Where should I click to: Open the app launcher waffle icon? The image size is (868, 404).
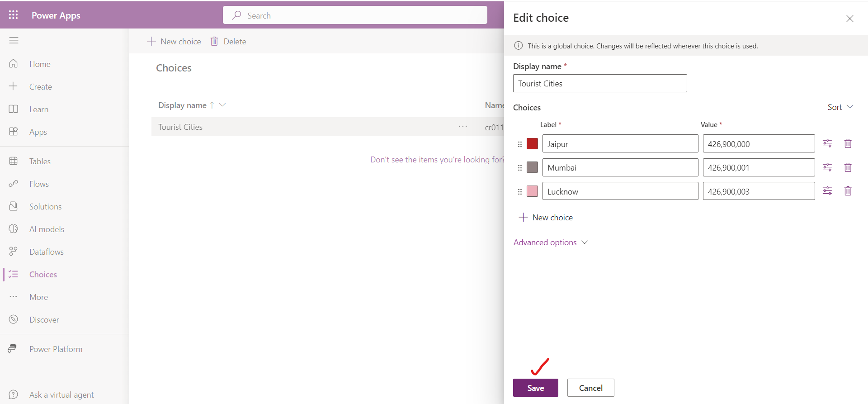14,15
